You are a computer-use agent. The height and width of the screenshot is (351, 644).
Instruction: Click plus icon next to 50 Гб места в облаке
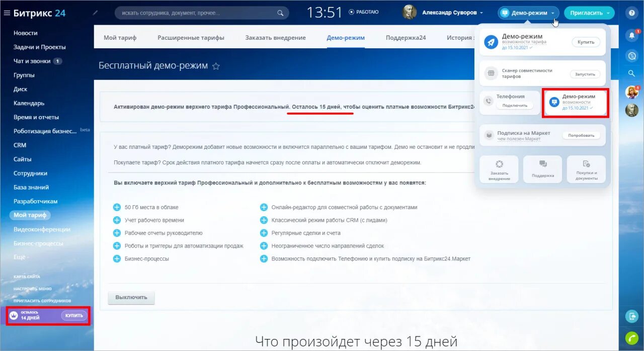[117, 207]
